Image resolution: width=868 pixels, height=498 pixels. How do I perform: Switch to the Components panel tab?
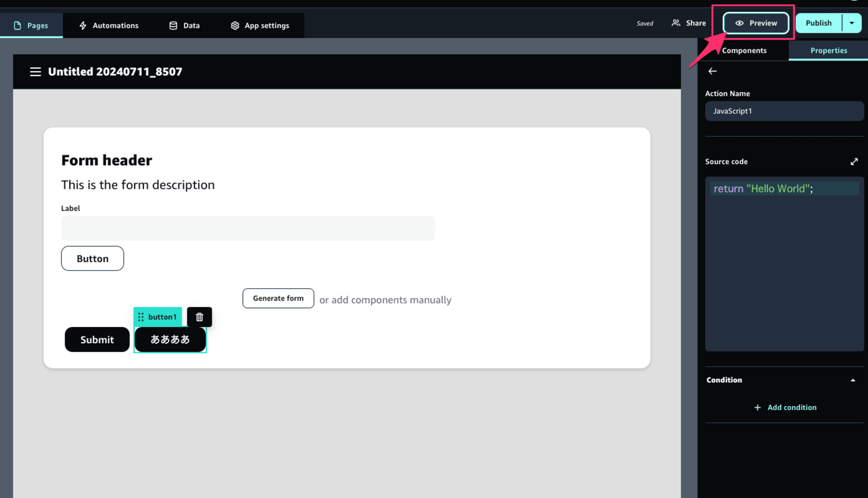point(743,50)
